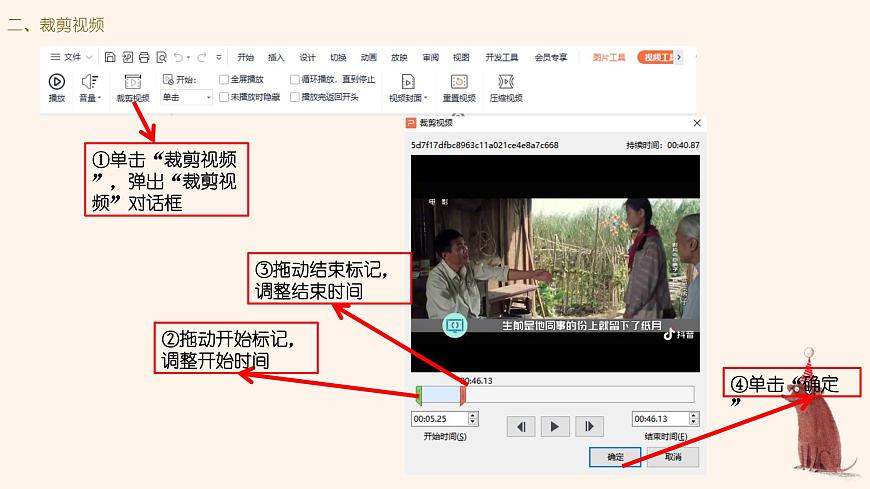The image size is (870, 489).
Task: Click the 持续时间: 00:40.87 text
Action: 662,145
